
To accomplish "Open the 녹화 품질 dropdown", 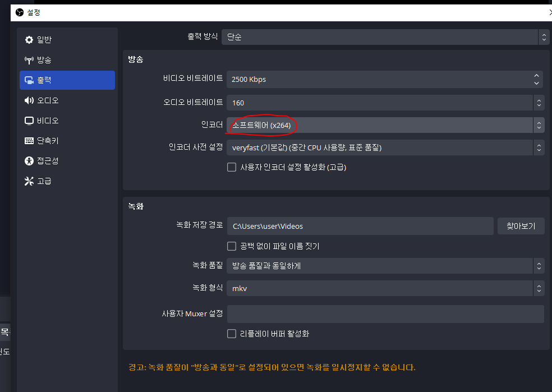I will point(385,266).
